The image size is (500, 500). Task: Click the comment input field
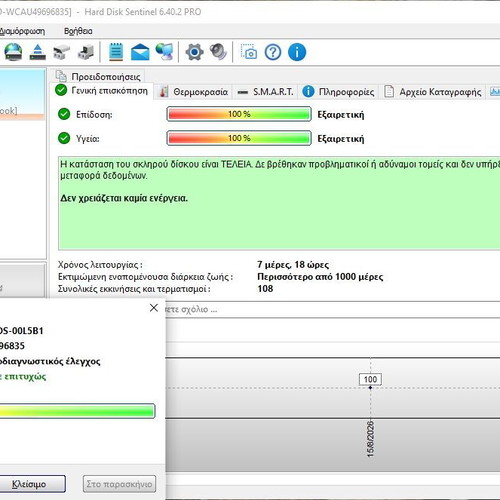tap(332, 309)
